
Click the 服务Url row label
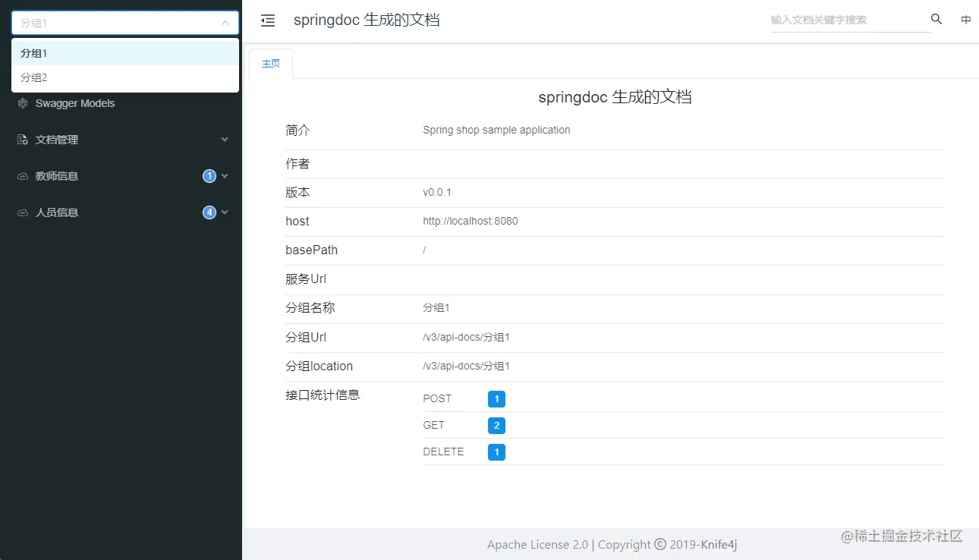[x=306, y=279]
